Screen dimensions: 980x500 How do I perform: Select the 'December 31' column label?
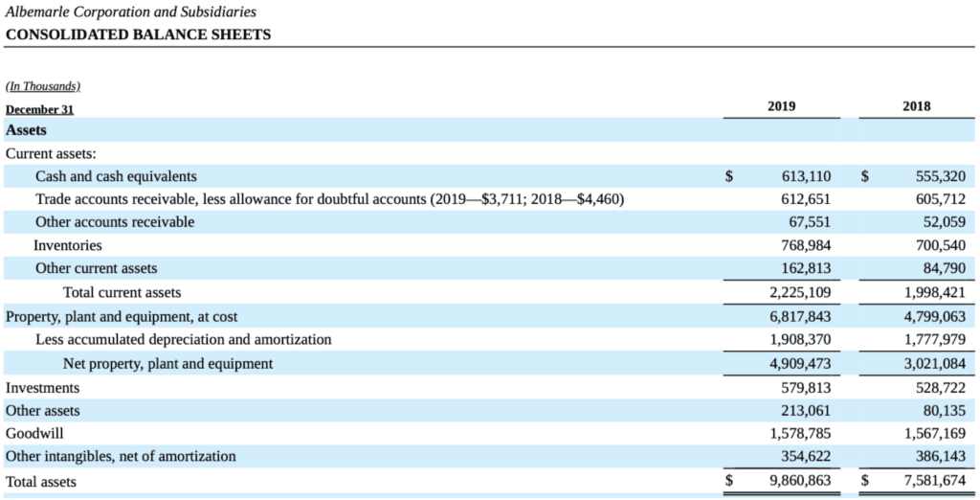point(39,109)
